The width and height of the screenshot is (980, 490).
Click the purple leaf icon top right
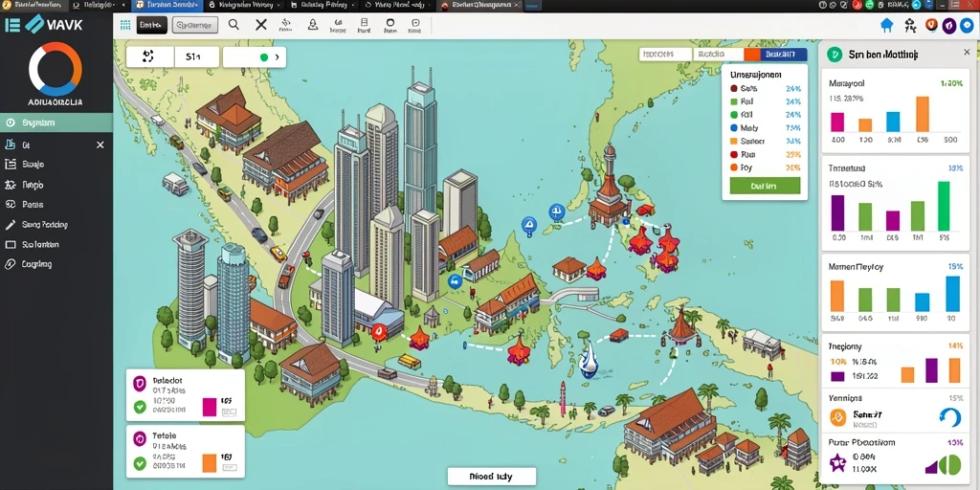[x=948, y=26]
